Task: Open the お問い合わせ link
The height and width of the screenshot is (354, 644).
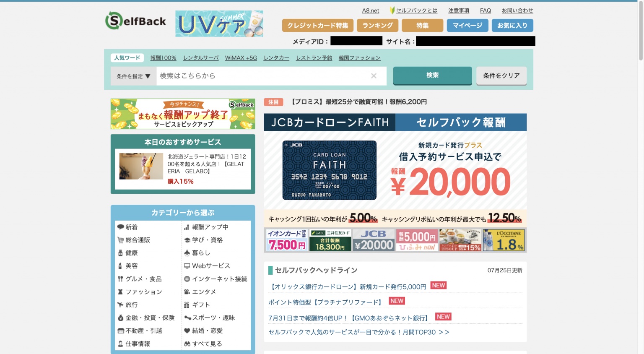Action: tap(517, 10)
